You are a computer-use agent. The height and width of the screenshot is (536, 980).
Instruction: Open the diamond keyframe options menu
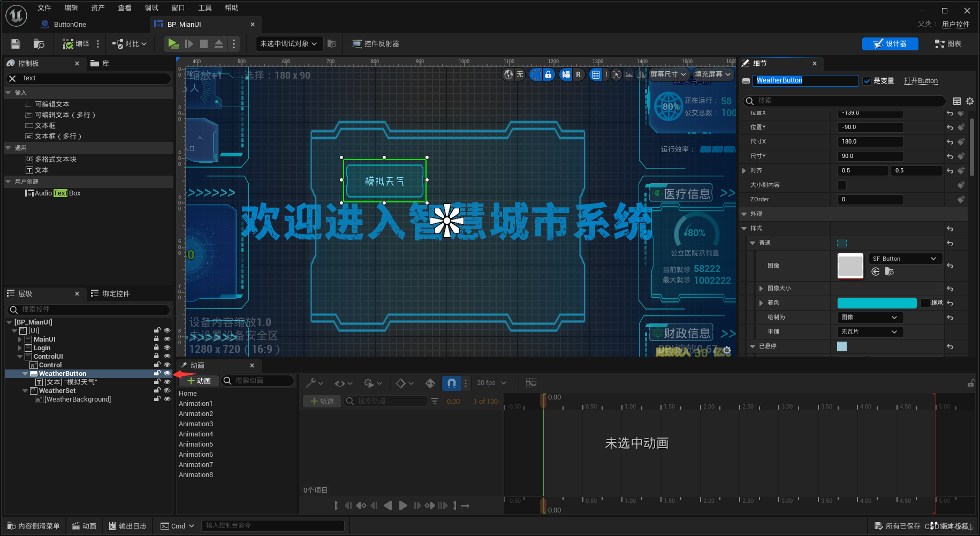404,383
